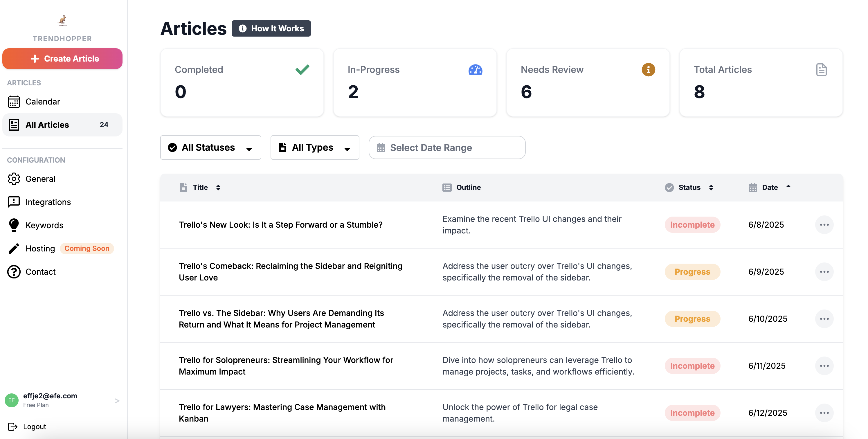
Task: Open the Keywords section
Action: 62,225
